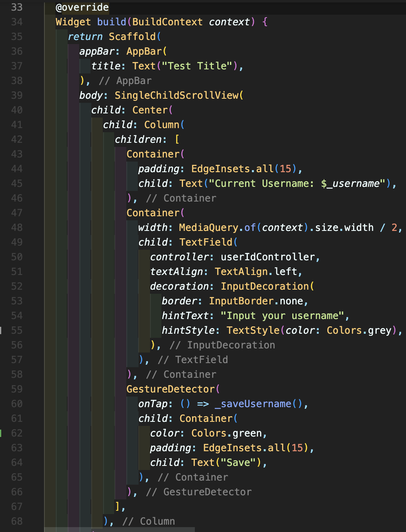Click the // InputDecoration closing comment
This screenshot has width=406, height=532.
pos(222,345)
